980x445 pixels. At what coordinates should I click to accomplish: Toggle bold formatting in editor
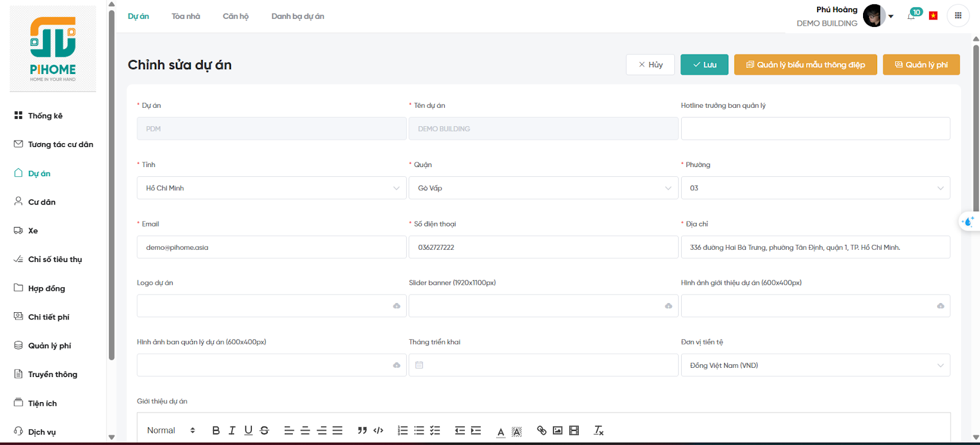tap(216, 430)
